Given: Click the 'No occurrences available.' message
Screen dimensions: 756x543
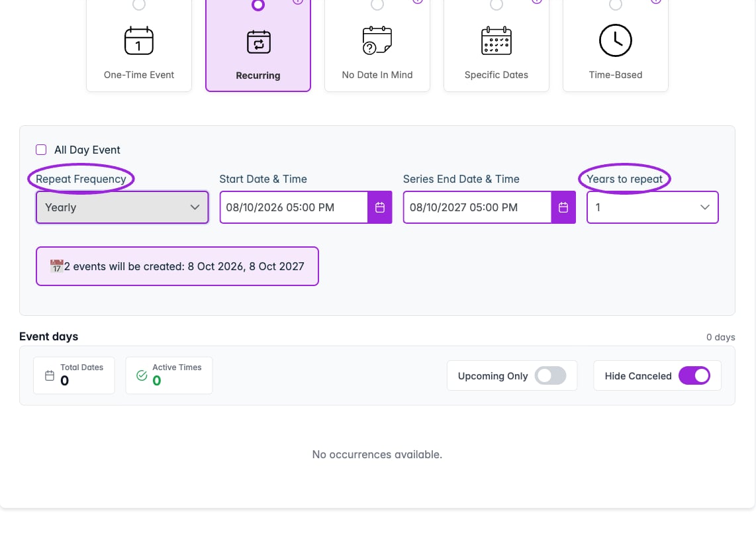Looking at the screenshot, I should 377,454.
